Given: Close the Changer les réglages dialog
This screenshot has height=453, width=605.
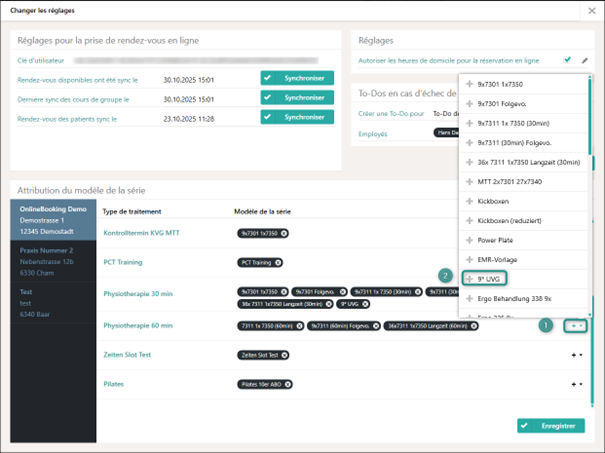Looking at the screenshot, I should tap(591, 11).
